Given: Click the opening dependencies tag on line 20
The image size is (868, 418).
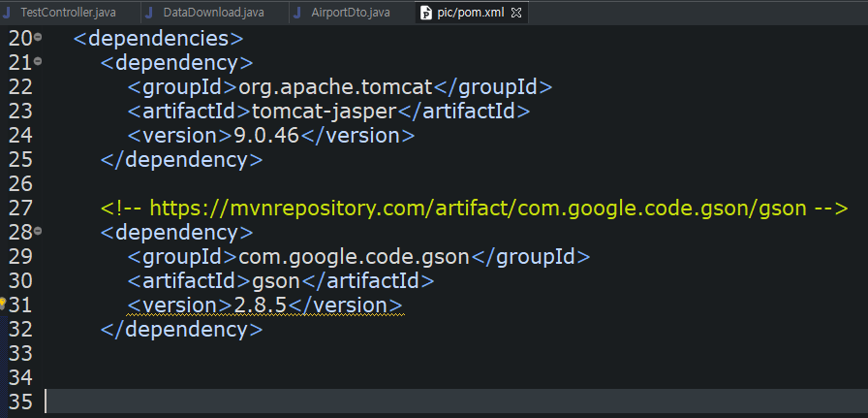Looking at the screenshot, I should (x=158, y=39).
